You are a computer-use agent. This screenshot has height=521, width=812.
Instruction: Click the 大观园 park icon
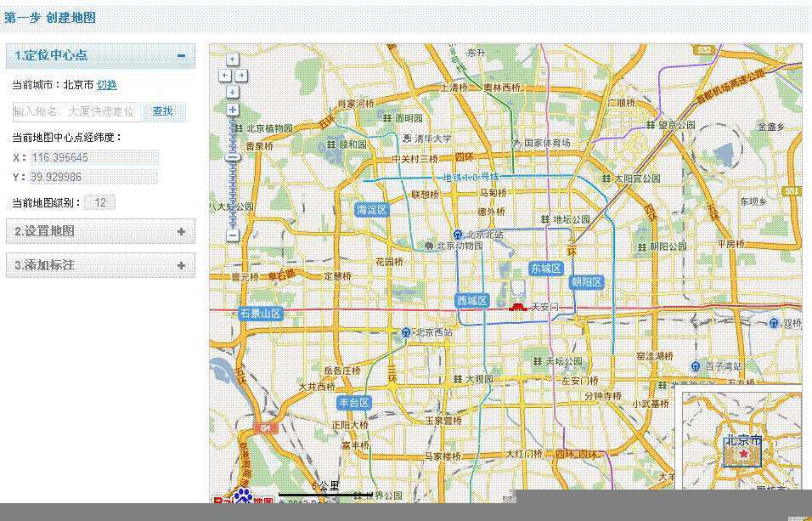point(457,379)
